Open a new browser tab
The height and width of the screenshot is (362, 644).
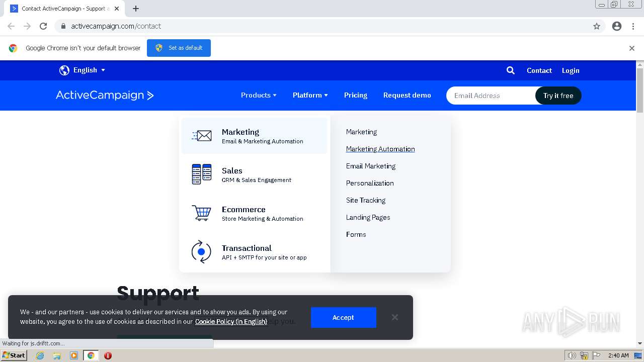coord(136,9)
